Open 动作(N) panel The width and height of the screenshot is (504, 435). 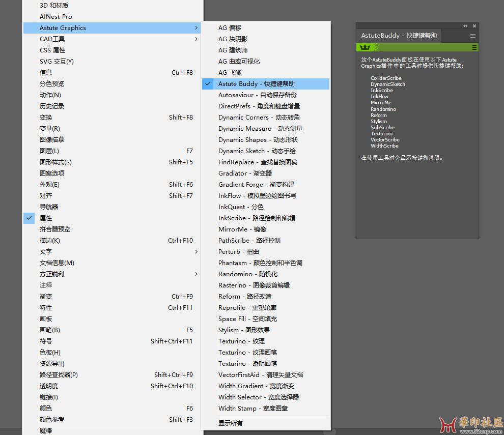pyautogui.click(x=112, y=95)
